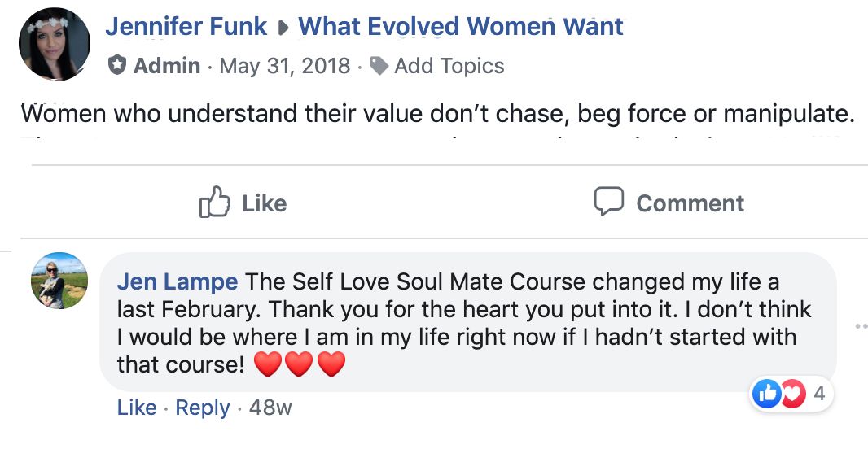Open Jennifer Funk's profile name link
Viewport: 868px width, 449px height.
tap(186, 26)
